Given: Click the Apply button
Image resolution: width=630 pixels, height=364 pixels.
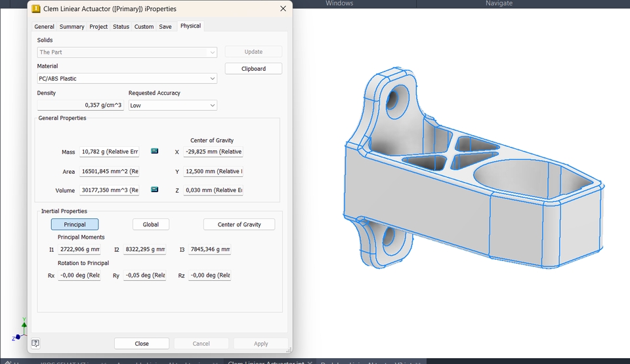Looking at the screenshot, I should (x=261, y=344).
